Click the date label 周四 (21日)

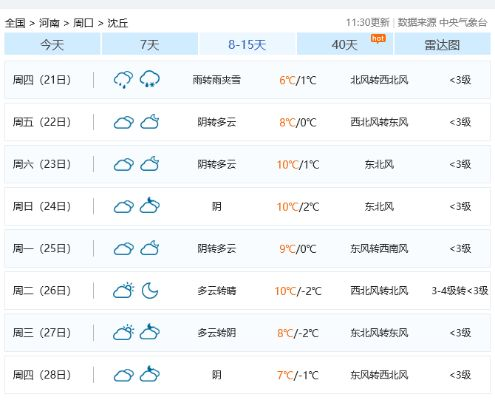(x=42, y=80)
